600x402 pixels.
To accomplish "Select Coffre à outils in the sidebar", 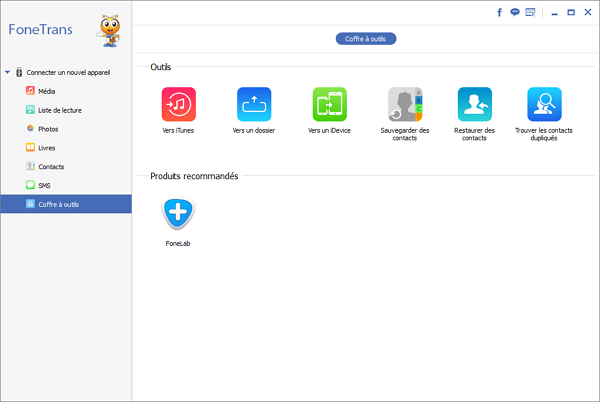I will tap(66, 204).
